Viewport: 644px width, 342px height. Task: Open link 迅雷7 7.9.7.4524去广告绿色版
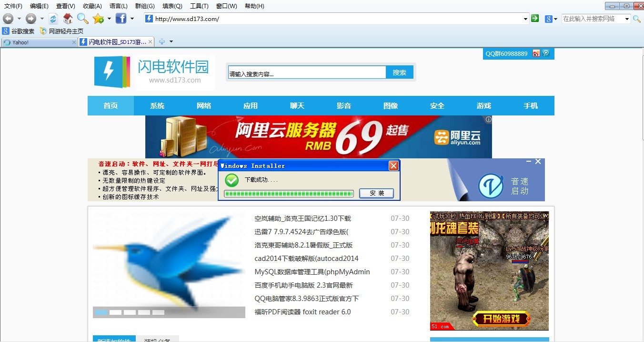[302, 232]
